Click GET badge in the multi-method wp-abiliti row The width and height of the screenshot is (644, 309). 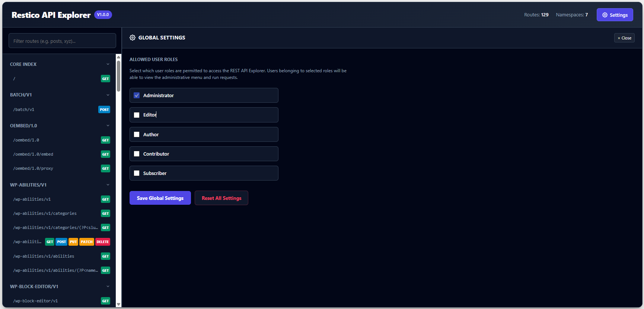[x=50, y=242]
